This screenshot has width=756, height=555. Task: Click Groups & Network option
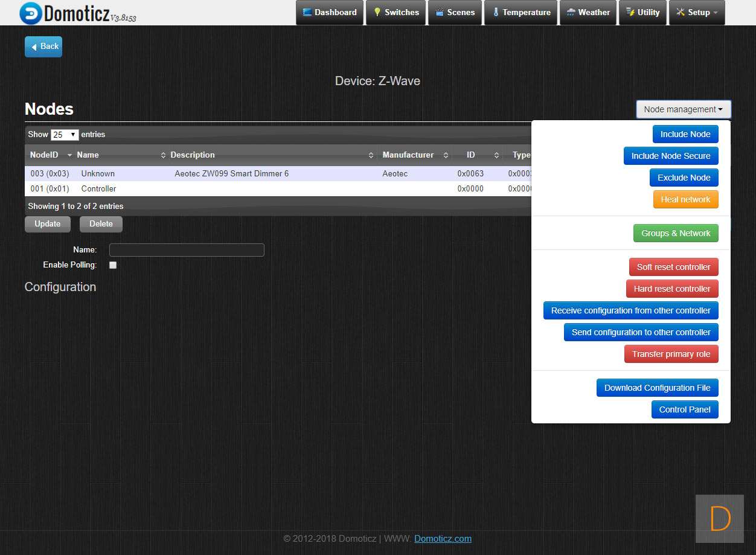click(x=675, y=233)
